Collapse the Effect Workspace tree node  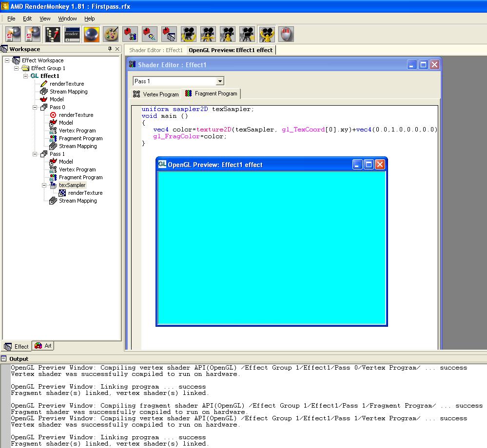(x=7, y=60)
